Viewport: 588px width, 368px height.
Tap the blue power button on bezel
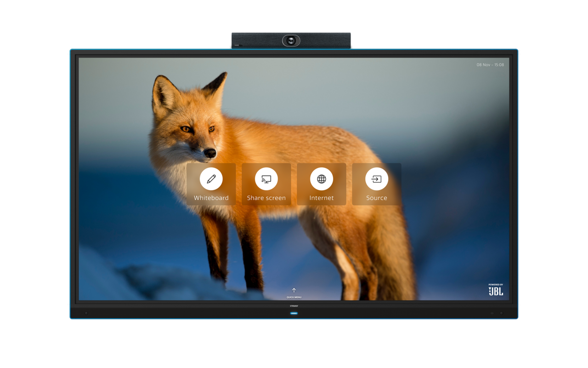click(x=294, y=313)
